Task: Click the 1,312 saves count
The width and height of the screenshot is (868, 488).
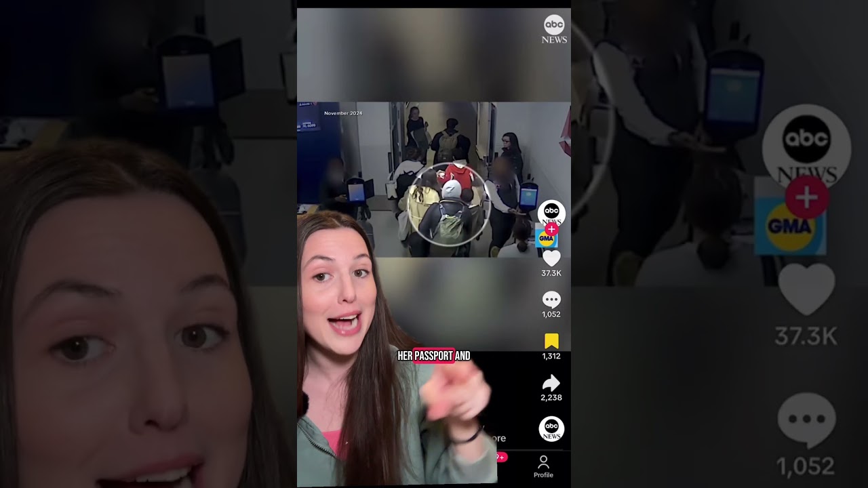Action: [551, 356]
